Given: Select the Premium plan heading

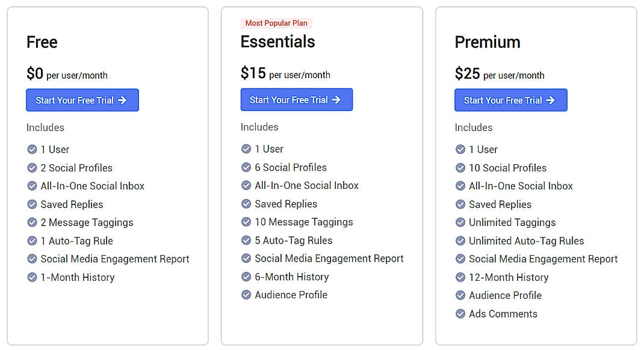Looking at the screenshot, I should [x=488, y=42].
